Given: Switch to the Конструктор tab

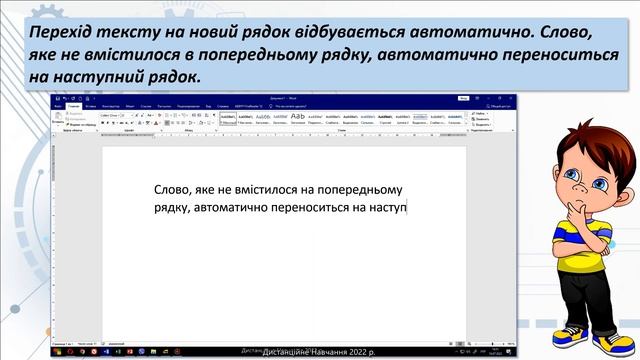Looking at the screenshot, I should coord(111,106).
